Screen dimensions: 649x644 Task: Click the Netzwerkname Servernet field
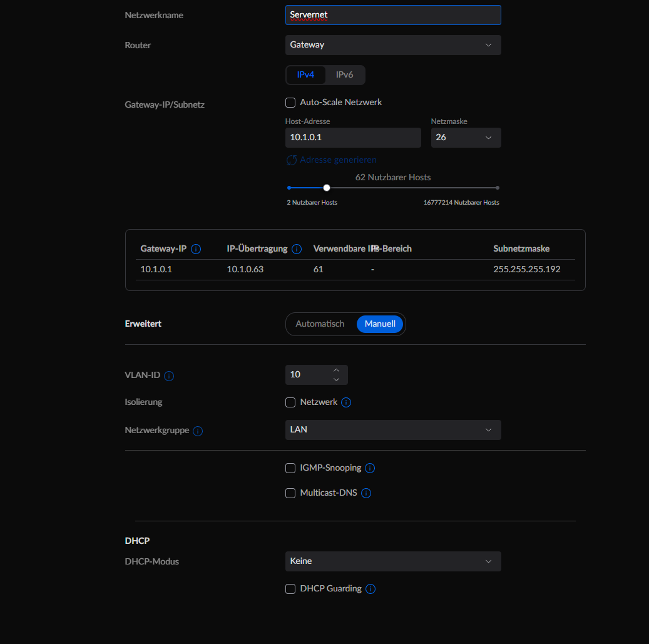coord(393,15)
